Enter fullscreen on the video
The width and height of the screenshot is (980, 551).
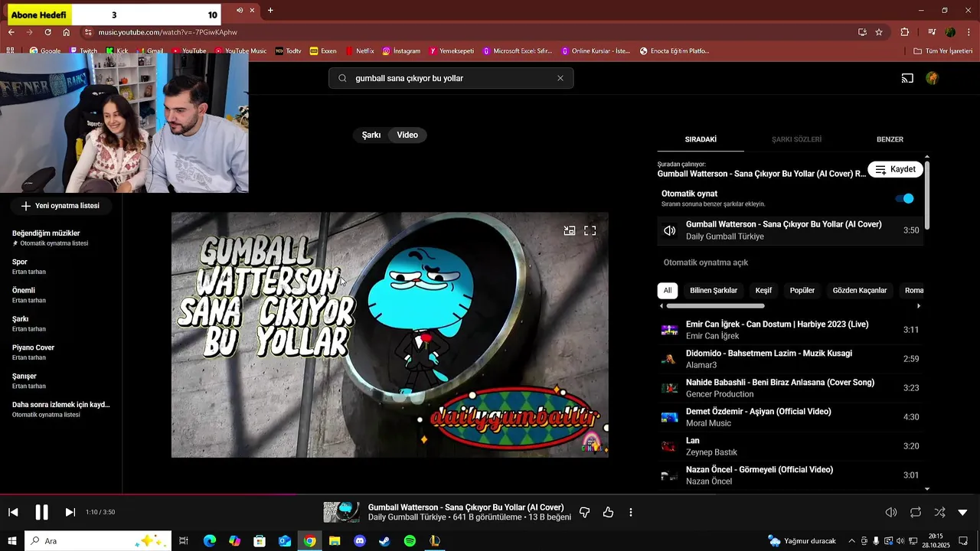tap(590, 230)
